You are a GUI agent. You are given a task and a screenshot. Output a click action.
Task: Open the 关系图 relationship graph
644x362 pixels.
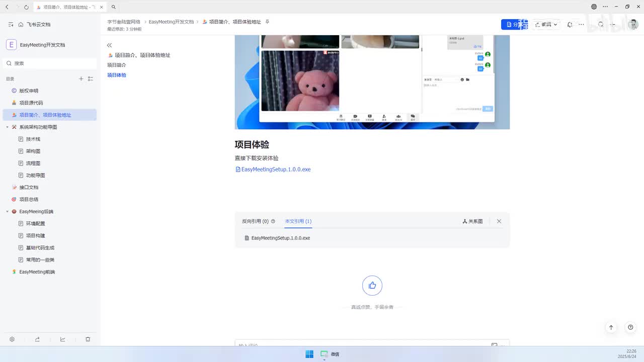[x=472, y=221]
